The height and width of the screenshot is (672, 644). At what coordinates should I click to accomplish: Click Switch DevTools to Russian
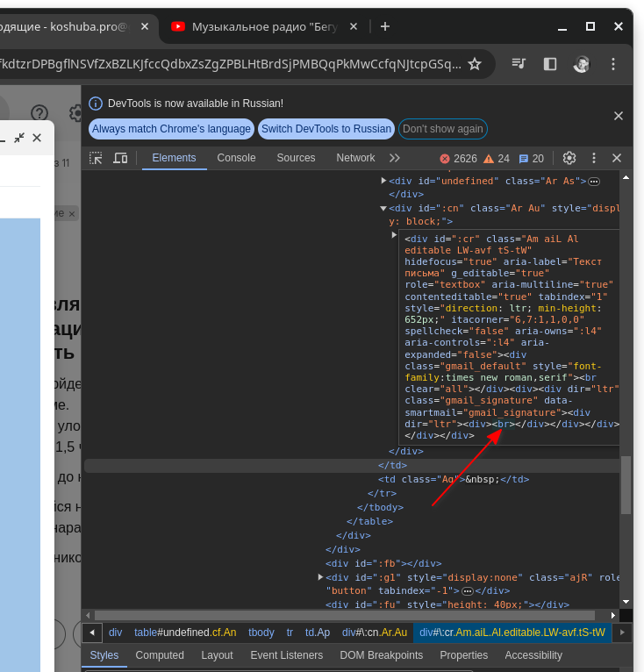pos(326,129)
